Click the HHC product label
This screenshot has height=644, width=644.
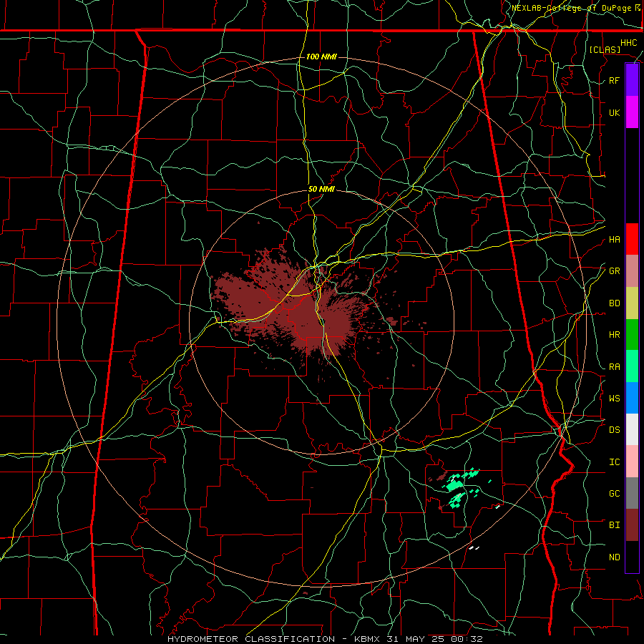tap(628, 43)
